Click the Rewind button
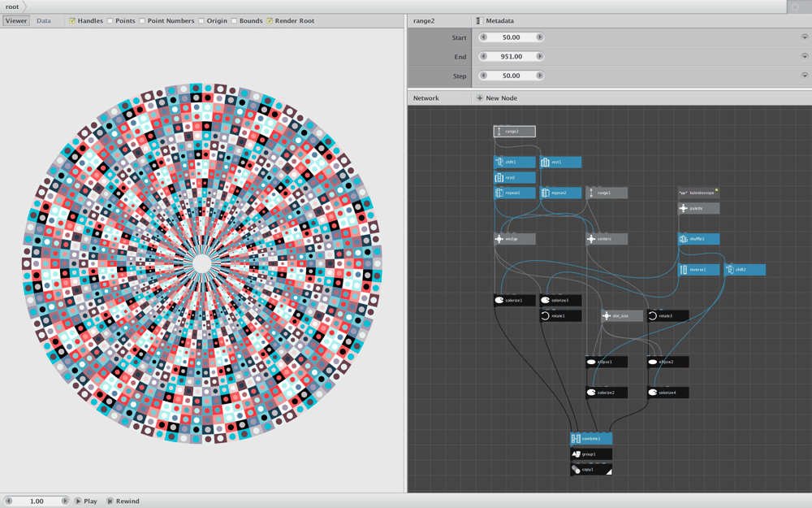Viewport: 812px width, 508px height. coord(123,501)
